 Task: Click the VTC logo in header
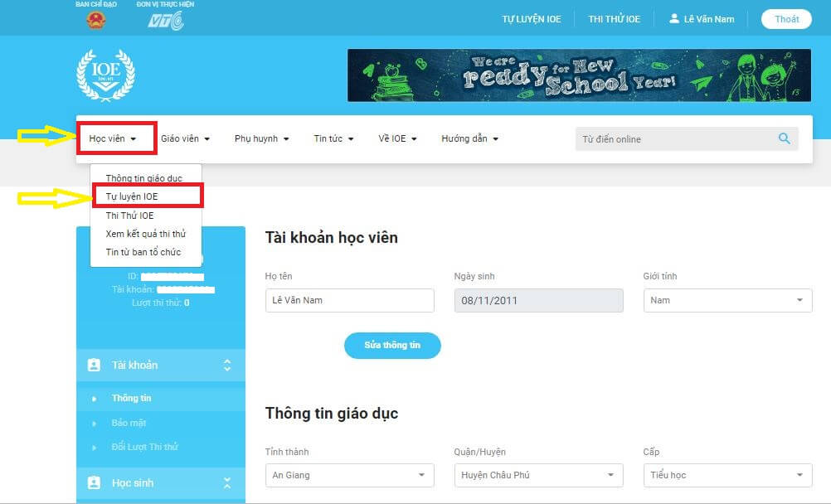click(x=165, y=21)
